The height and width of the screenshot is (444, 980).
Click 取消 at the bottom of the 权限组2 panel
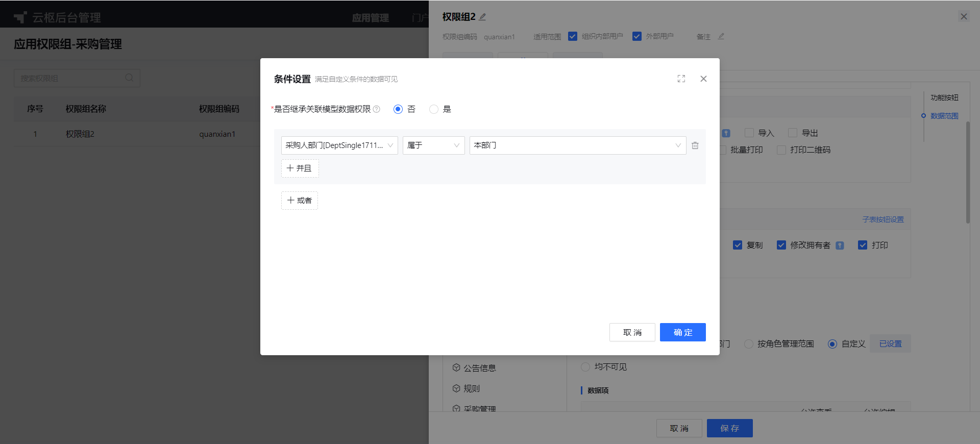click(679, 428)
